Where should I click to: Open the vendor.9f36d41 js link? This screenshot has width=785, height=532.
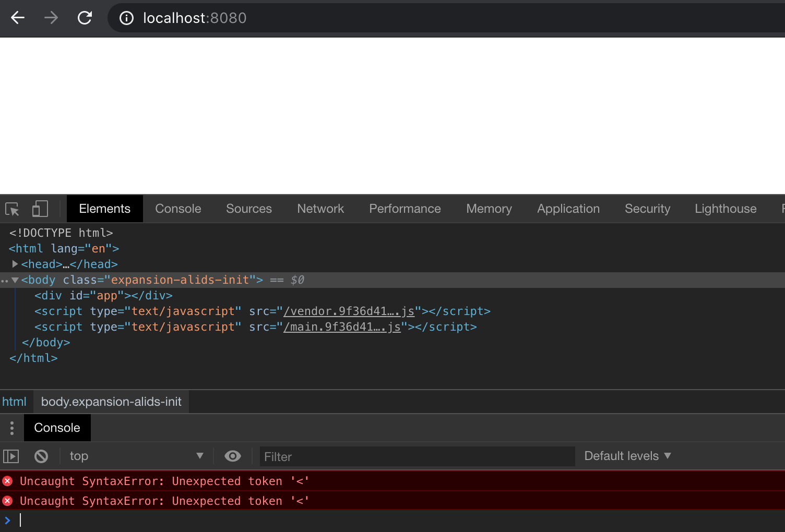coord(349,311)
